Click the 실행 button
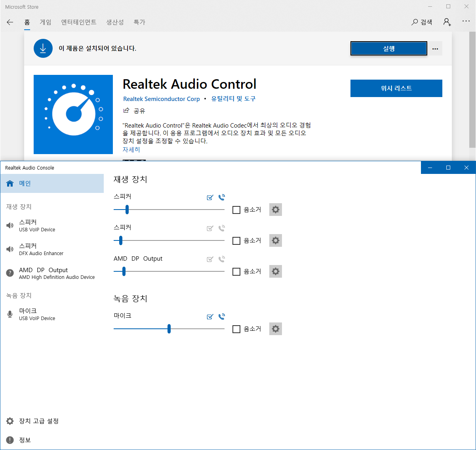Viewport: 476px width, 450px height. pos(389,49)
